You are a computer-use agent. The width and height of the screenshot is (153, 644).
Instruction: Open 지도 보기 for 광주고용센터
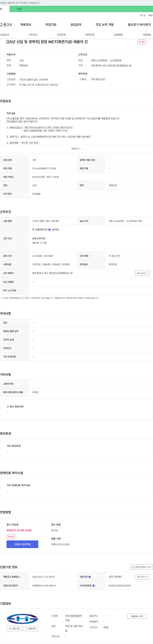pos(142,577)
